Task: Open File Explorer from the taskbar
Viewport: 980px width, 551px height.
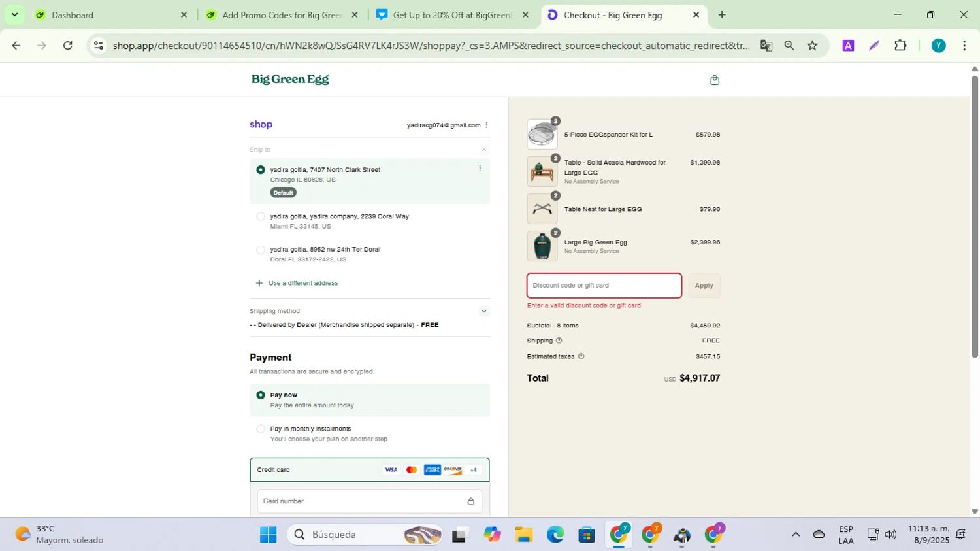Action: click(x=523, y=535)
